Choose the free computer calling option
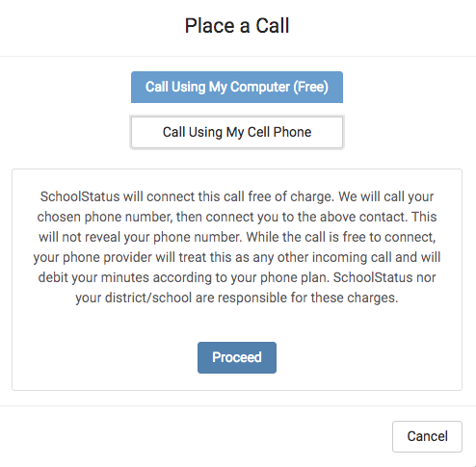Image resolution: width=476 pixels, height=467 pixels. 237,87
